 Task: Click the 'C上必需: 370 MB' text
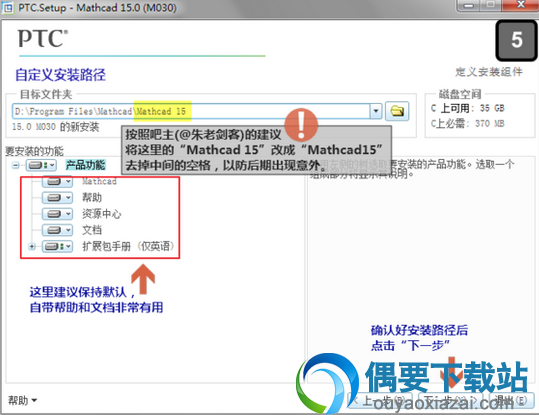pos(468,123)
